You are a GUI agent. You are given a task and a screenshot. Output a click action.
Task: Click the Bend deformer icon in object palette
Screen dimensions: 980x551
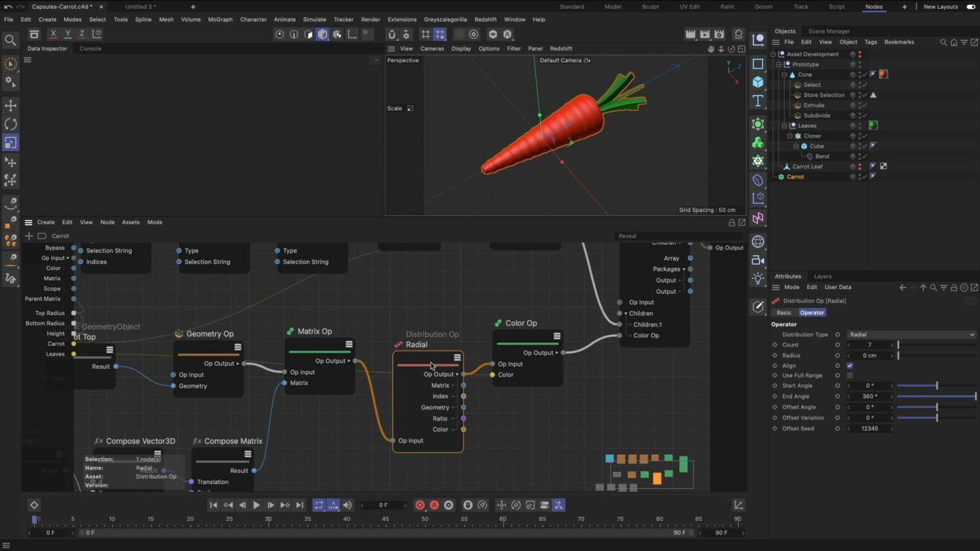(758, 180)
